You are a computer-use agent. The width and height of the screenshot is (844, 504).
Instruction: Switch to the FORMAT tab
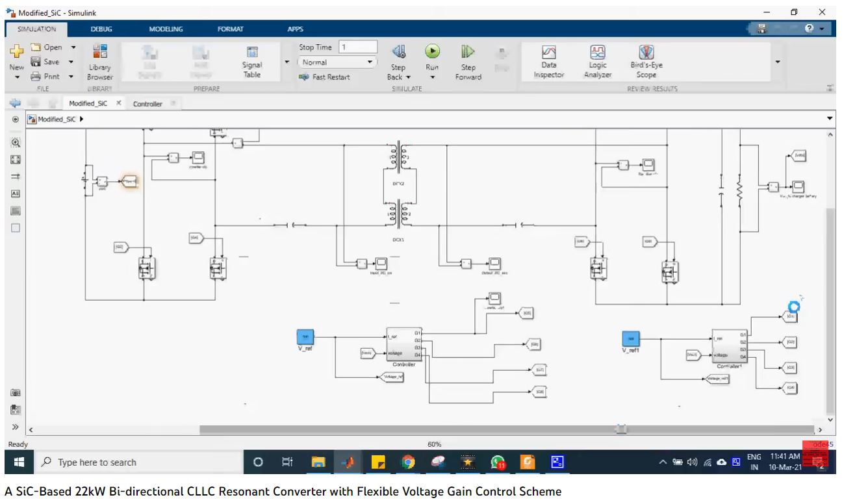[231, 29]
